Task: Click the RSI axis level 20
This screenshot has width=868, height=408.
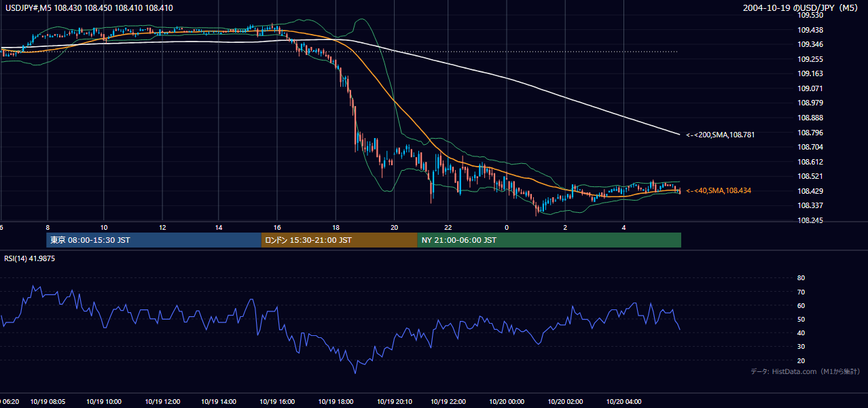Action: coord(801,360)
